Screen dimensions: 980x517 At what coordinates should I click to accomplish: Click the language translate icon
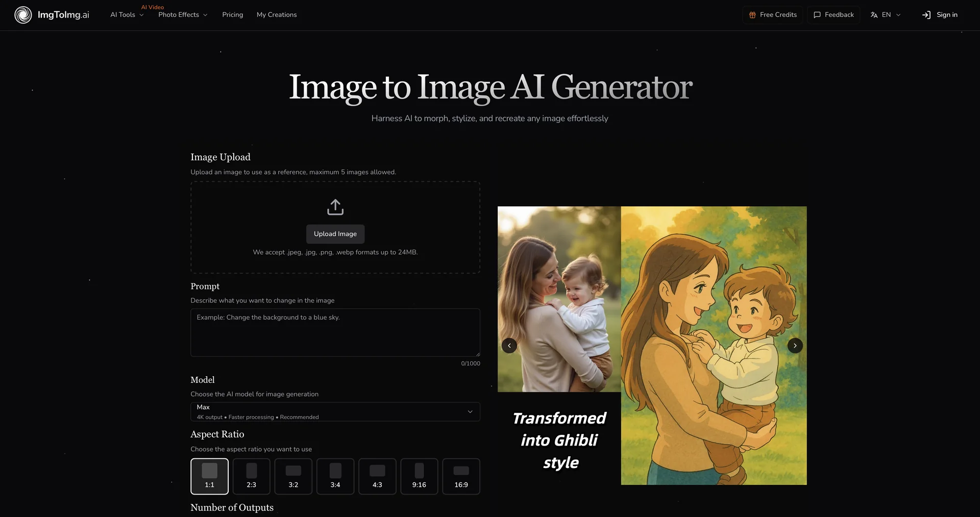click(x=874, y=15)
